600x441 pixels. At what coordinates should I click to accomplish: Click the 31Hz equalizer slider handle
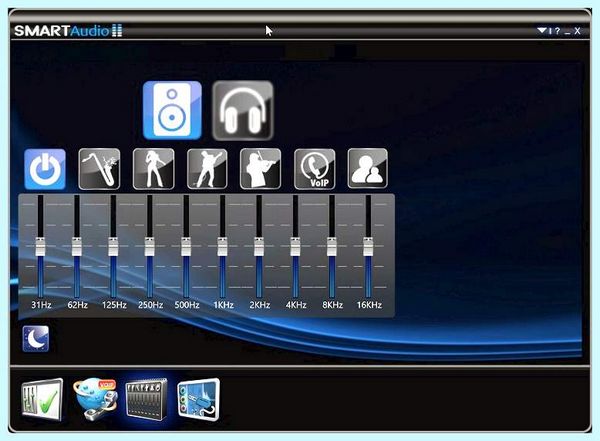coord(40,247)
